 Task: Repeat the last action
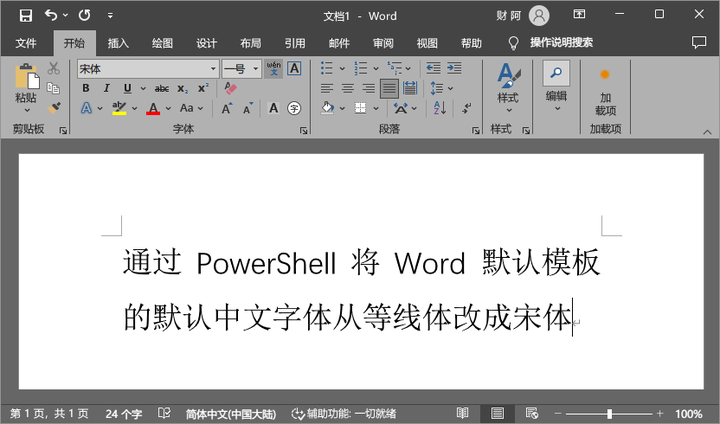(x=84, y=15)
